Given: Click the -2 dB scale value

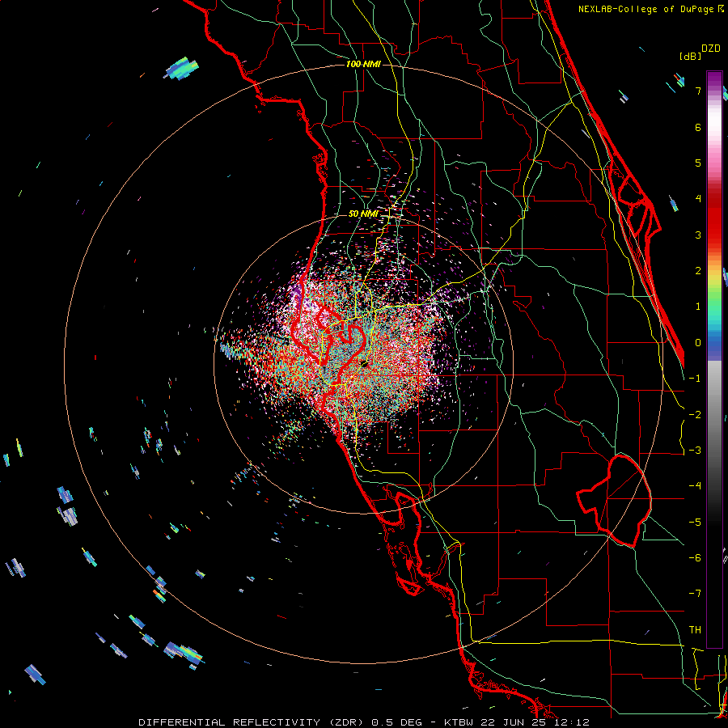Looking at the screenshot, I should 695,415.
